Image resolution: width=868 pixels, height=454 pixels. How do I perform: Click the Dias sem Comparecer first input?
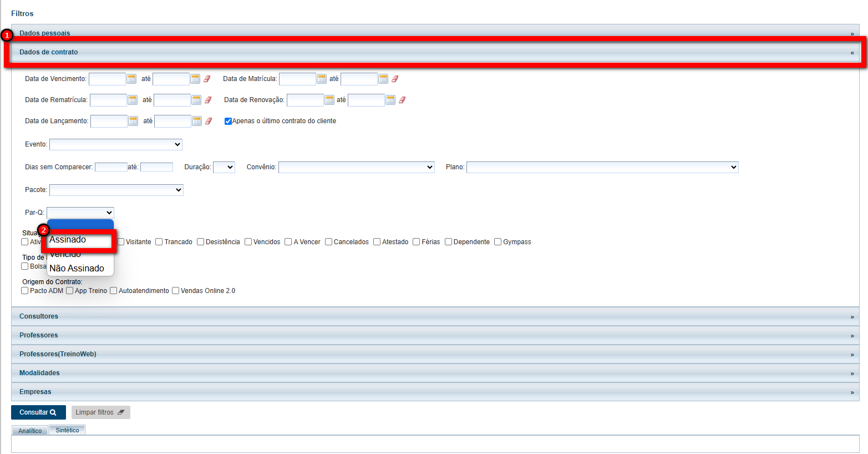(x=111, y=167)
